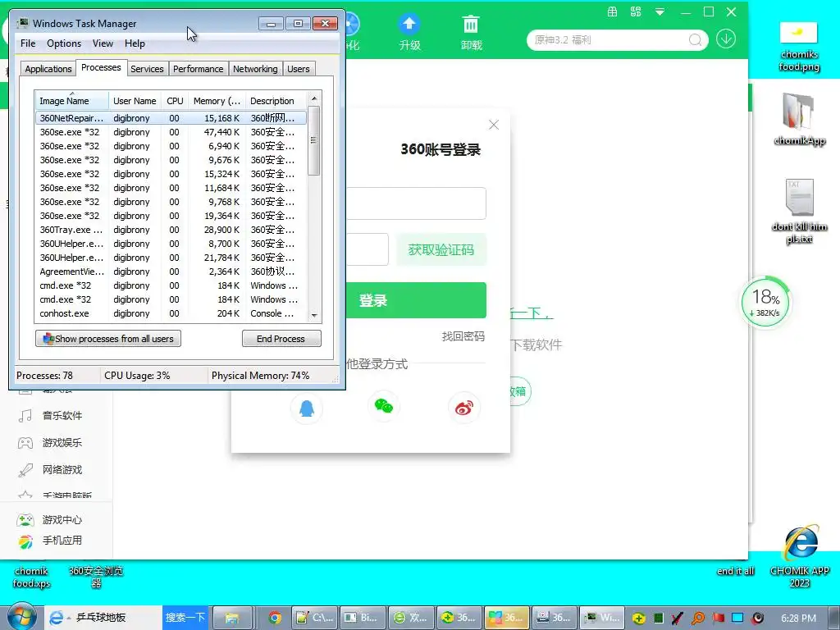Click 搜索一下 button in taskbar
840x630 pixels.
[185, 618]
